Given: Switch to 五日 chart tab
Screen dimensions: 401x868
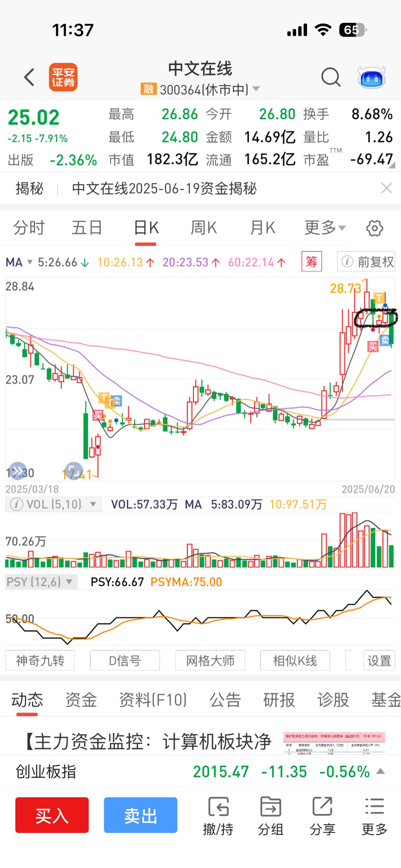Looking at the screenshot, I should coord(87,228).
